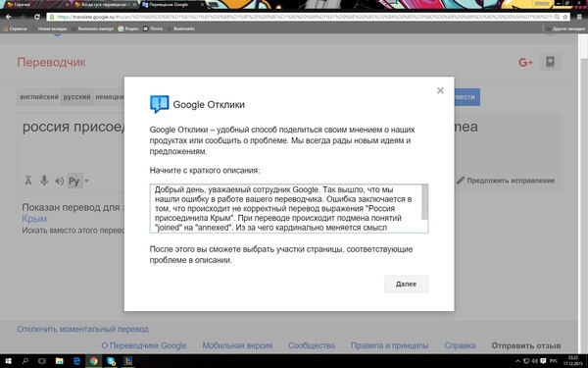Click the Chrome taskbar icon
The width and height of the screenshot is (588, 368).
94,361
